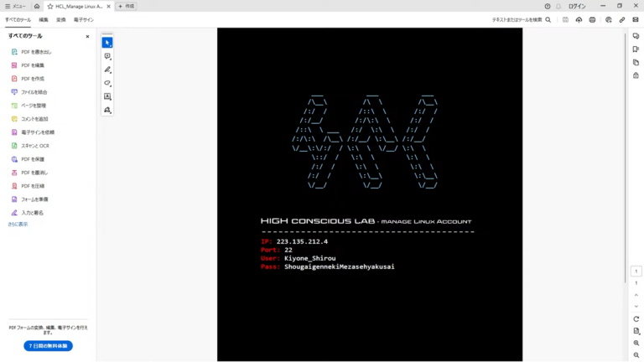644x362 pixels.
Task: Open the 変換 menu tab
Action: point(60,19)
